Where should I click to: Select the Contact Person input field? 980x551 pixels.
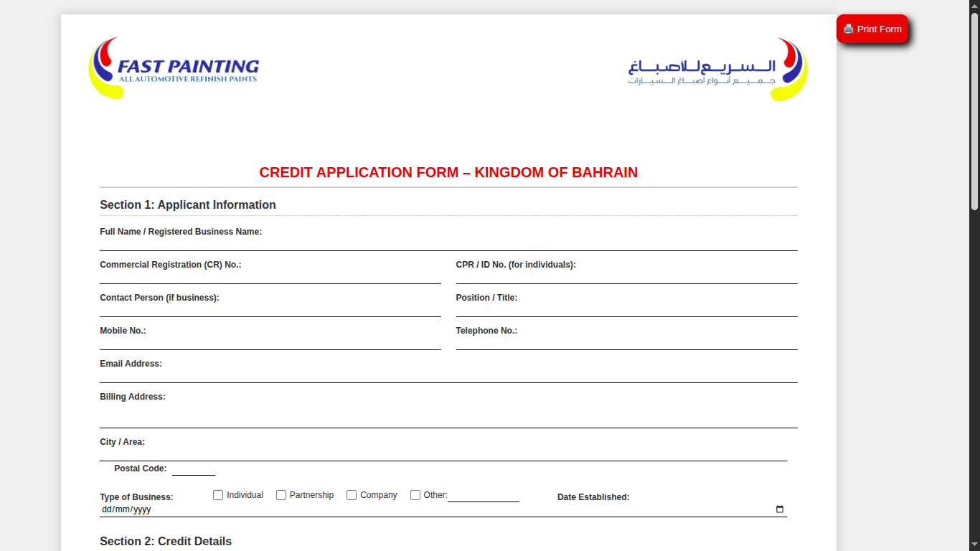coord(270,310)
